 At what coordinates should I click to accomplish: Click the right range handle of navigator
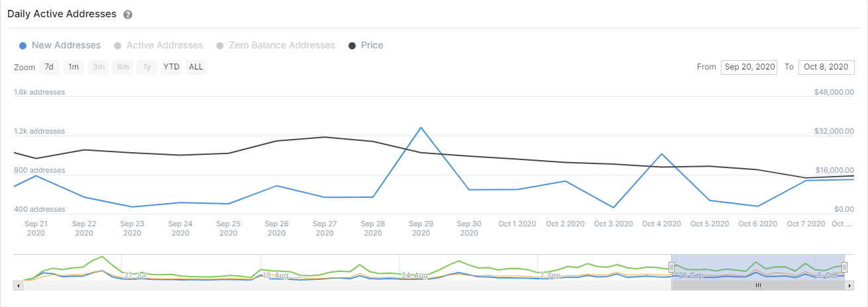coord(844,267)
